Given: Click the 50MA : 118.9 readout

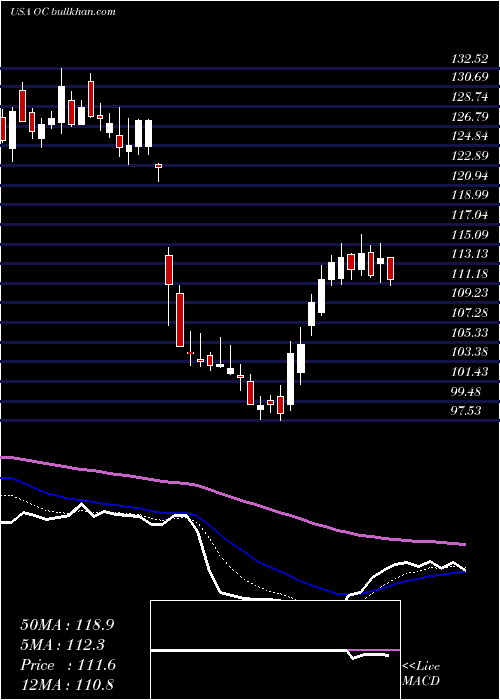Looking at the screenshot, I should 67,625.
